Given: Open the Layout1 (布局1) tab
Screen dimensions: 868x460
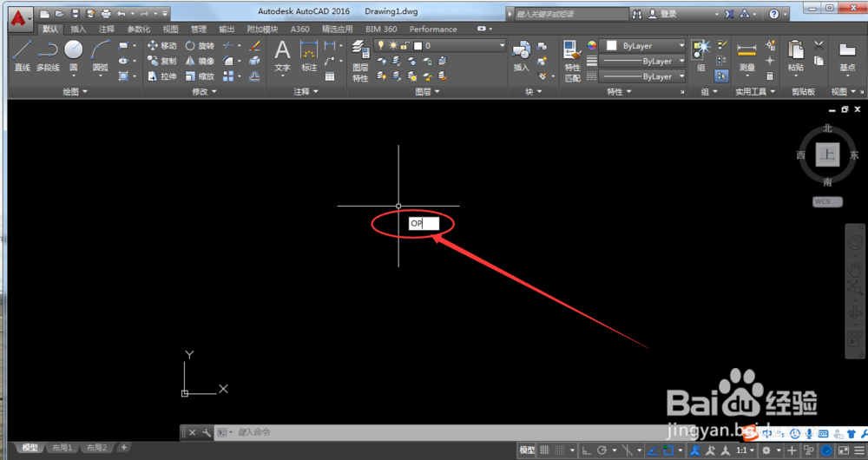Looking at the screenshot, I should (x=62, y=447).
